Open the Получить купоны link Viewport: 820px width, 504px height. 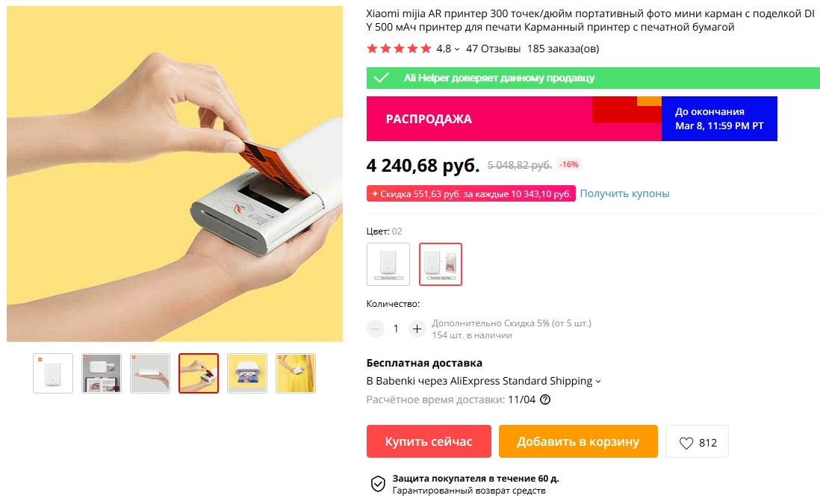point(624,193)
